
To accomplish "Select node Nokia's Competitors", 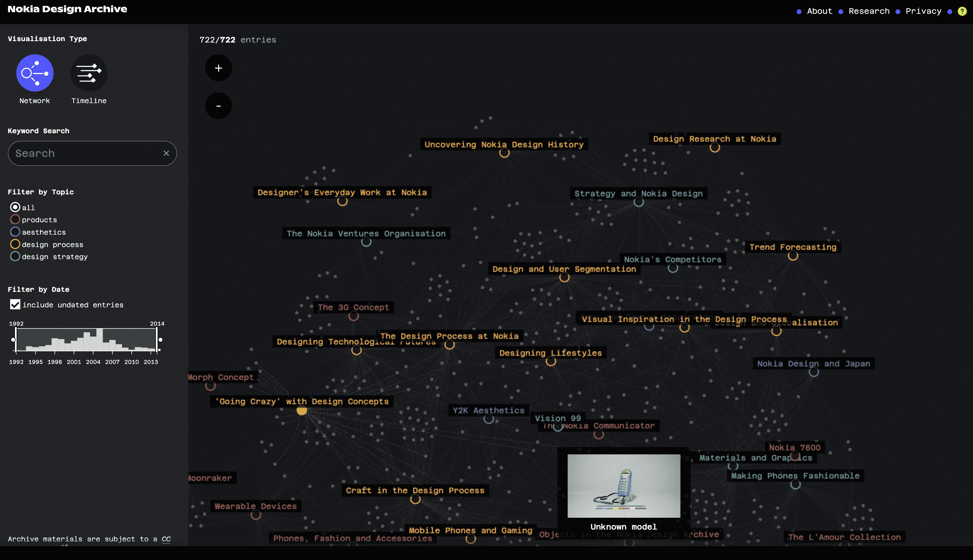I will click(673, 268).
